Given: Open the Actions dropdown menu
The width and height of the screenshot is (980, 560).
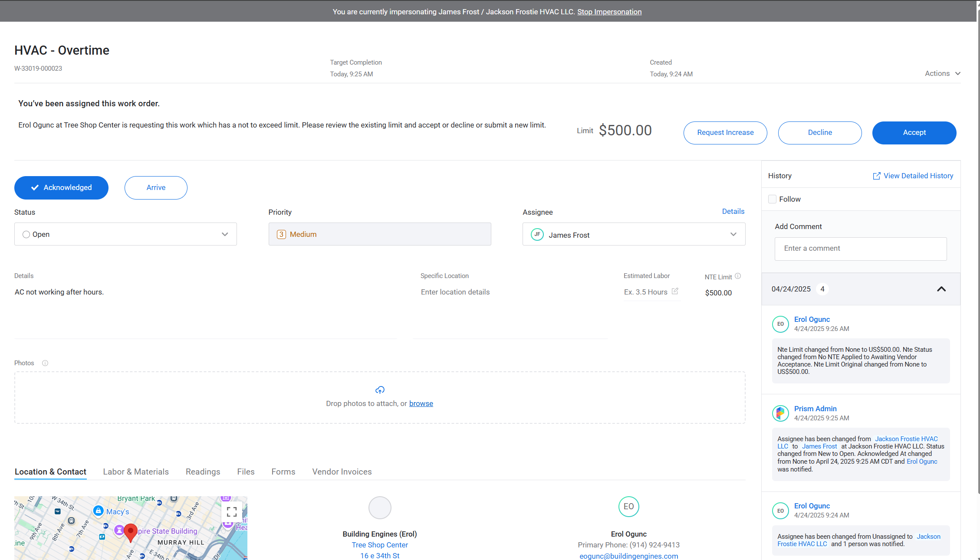Looking at the screenshot, I should [x=942, y=73].
